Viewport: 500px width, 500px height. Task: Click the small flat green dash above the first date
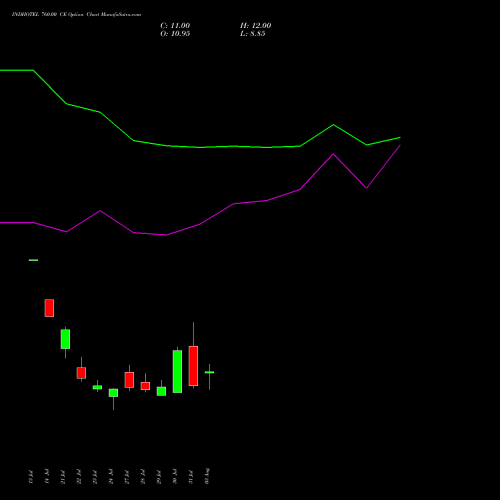(33, 260)
